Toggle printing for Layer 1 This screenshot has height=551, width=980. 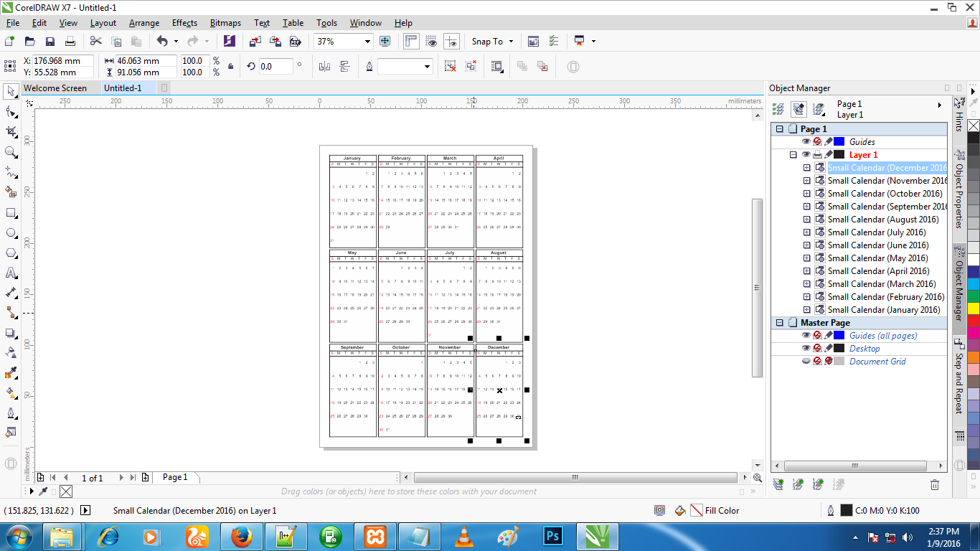click(817, 155)
